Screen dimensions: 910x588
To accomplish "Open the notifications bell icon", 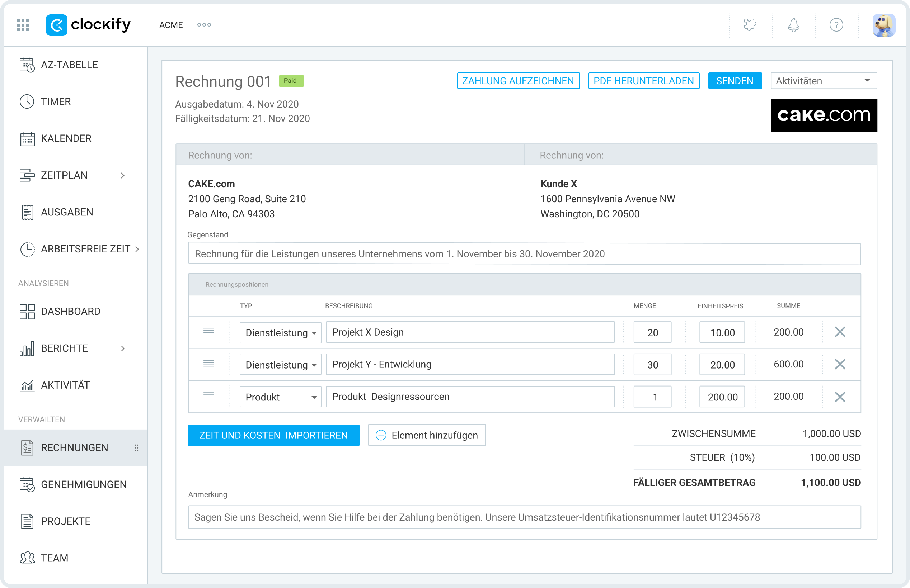I will (x=793, y=24).
